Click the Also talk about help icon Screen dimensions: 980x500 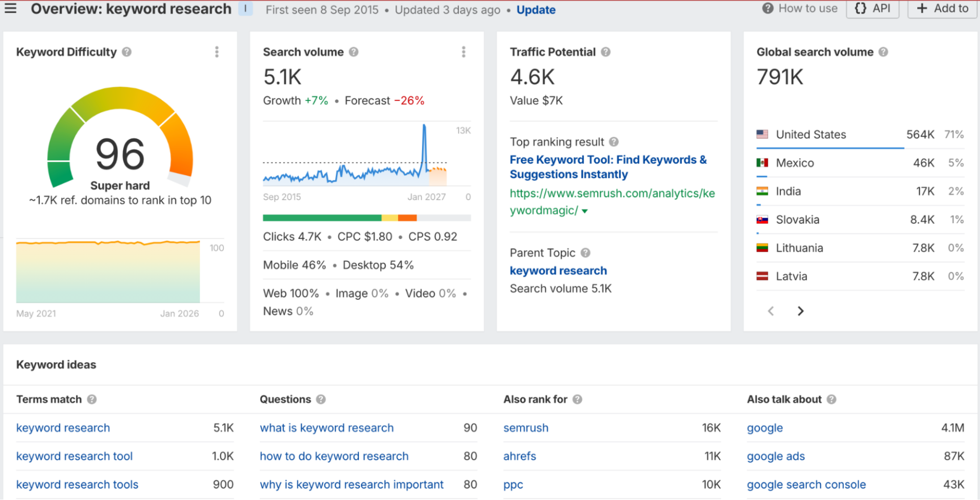[x=831, y=399]
